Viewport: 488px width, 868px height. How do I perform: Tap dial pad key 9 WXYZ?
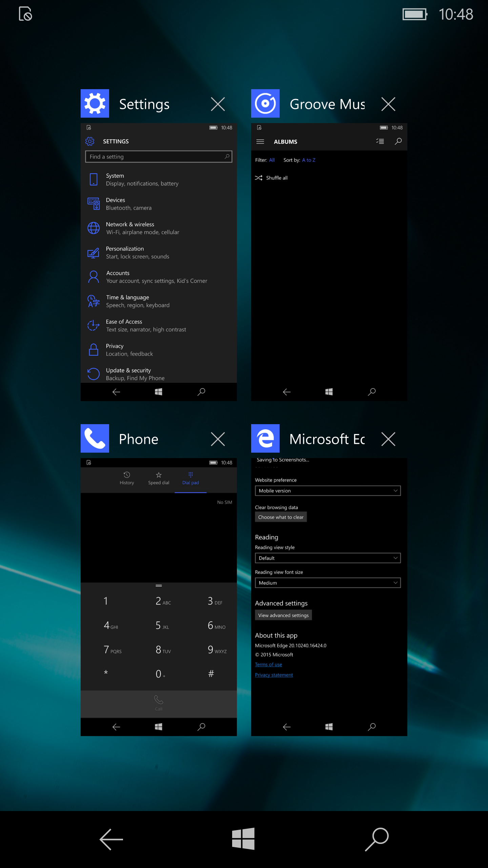click(x=217, y=650)
